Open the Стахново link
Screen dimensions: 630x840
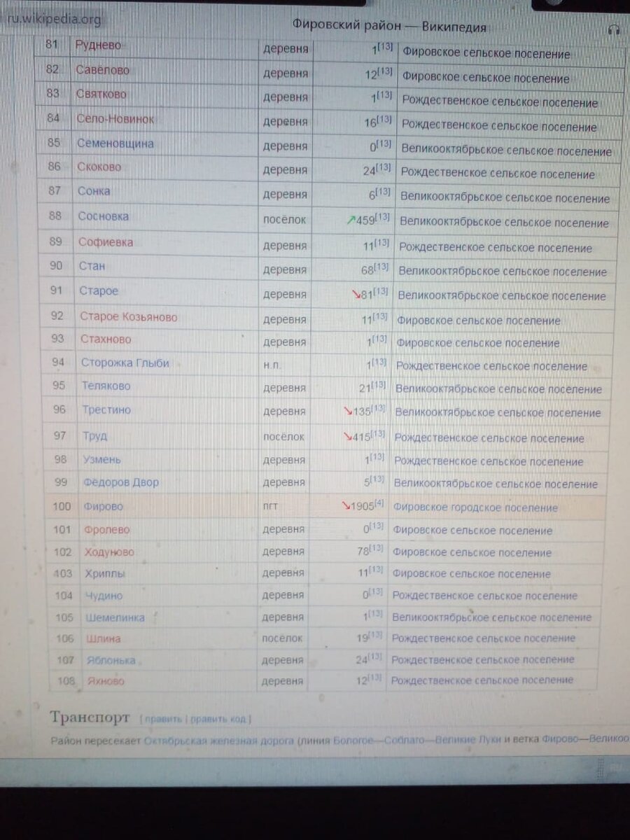(106, 339)
